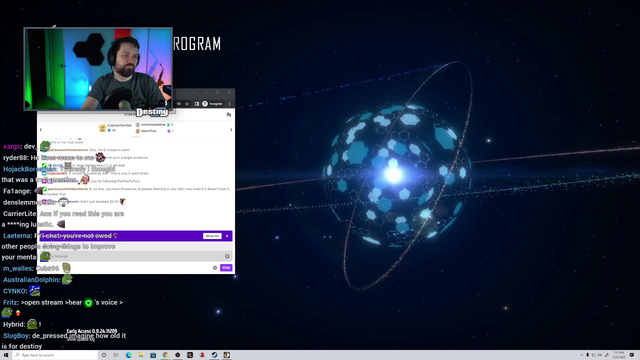This screenshot has width=640, height=360.
Task: Click the streamer webcam overlay
Action: 98,69
